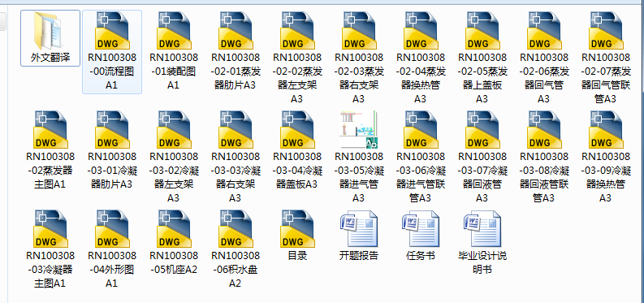644x303 pixels.
Task: Select the RN100308-02-04蒸发器换热管A3 DWG icon
Action: point(420,31)
